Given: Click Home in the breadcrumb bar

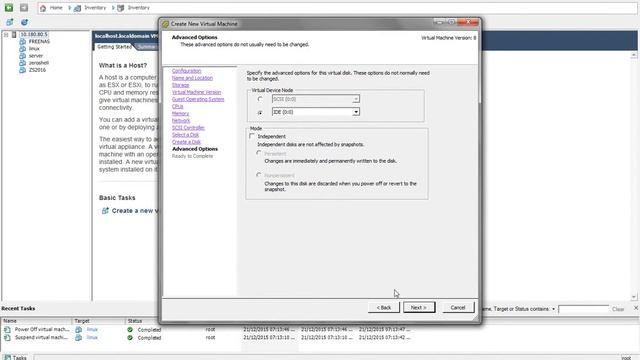Looking at the screenshot, I should point(56,8).
